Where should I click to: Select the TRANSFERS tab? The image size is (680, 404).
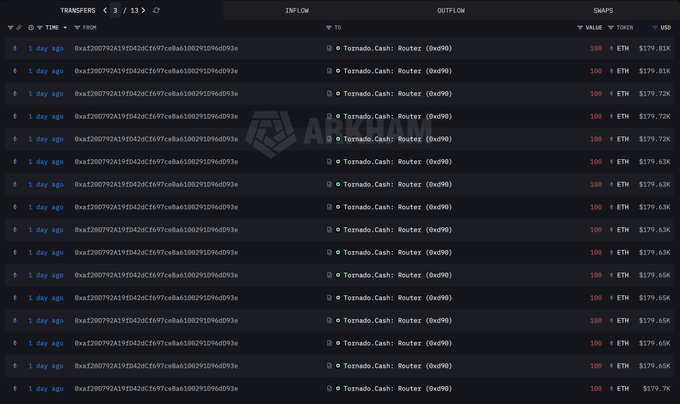coord(78,10)
